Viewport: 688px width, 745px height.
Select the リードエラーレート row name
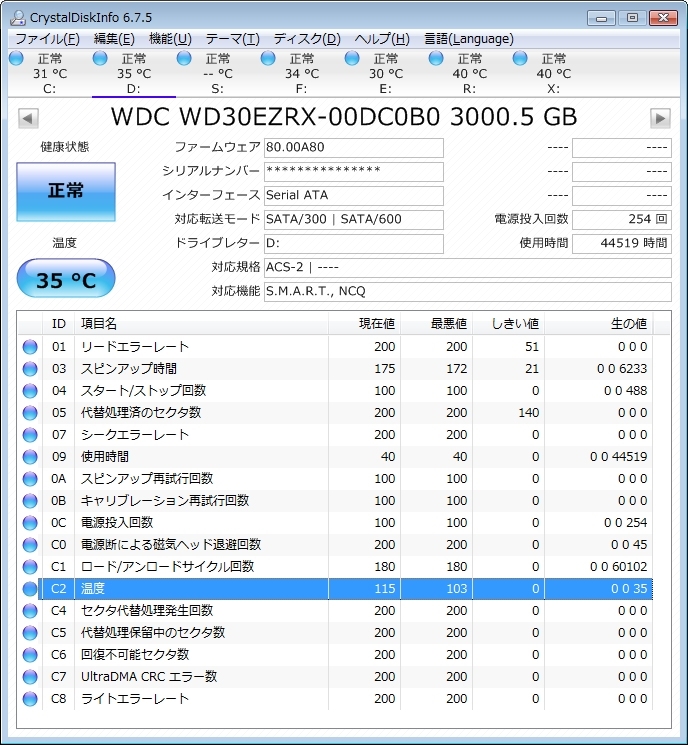(x=135, y=347)
